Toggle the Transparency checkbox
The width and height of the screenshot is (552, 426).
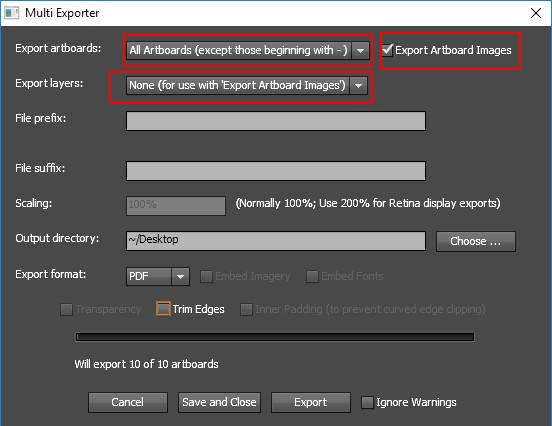[x=66, y=309]
